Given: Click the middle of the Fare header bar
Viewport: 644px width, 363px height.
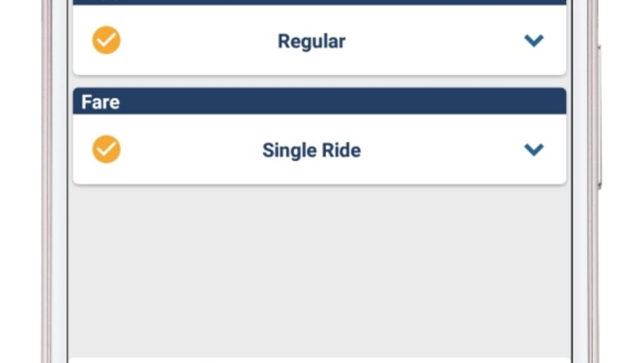Looking at the screenshot, I should pyautogui.click(x=319, y=102).
